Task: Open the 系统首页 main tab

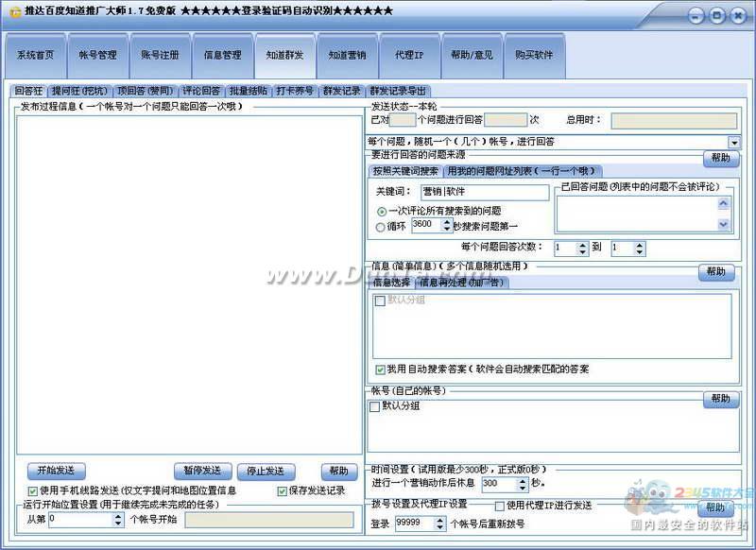Action: [35, 56]
